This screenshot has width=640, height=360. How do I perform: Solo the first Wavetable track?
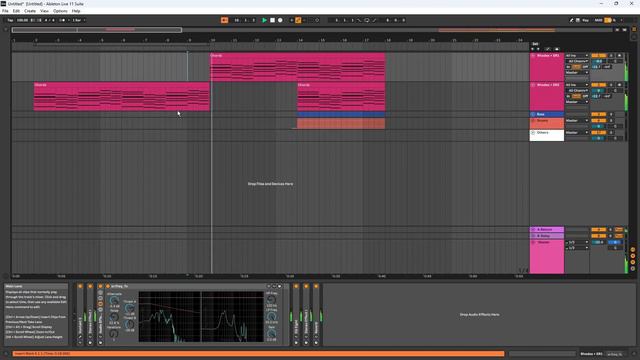611,56
